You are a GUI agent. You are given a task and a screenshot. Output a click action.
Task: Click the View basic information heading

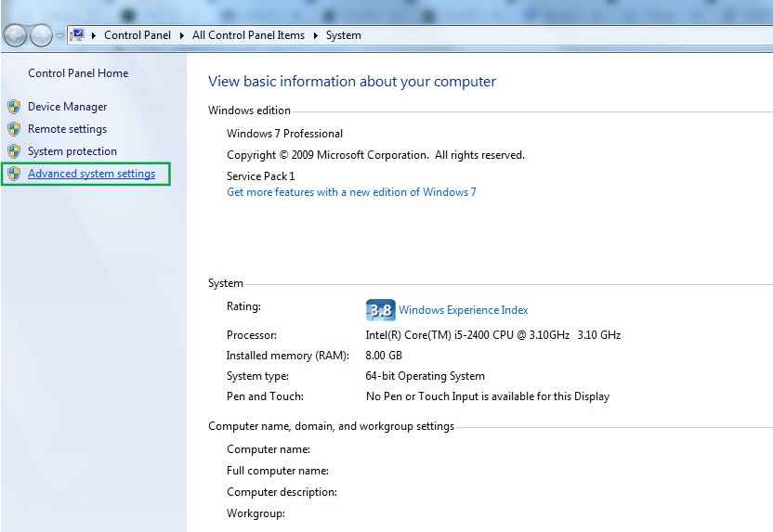click(352, 82)
